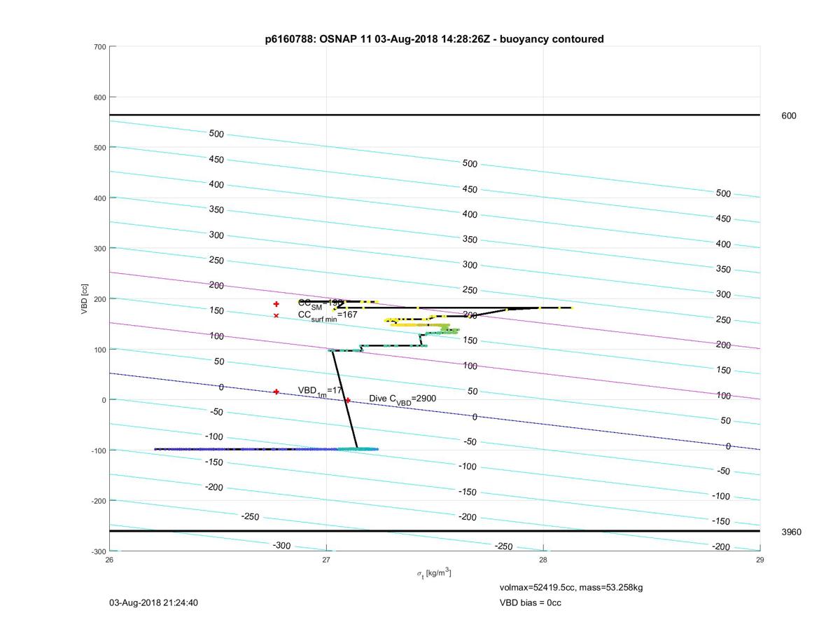The height and width of the screenshot is (620, 840).
Task: Select the 'VBD bias = 0cc' text
Action: [x=530, y=602]
